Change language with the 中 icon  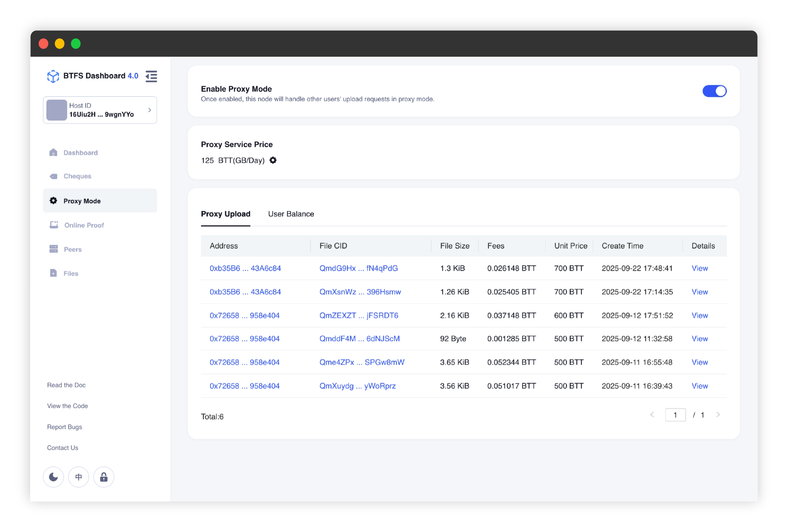78,477
